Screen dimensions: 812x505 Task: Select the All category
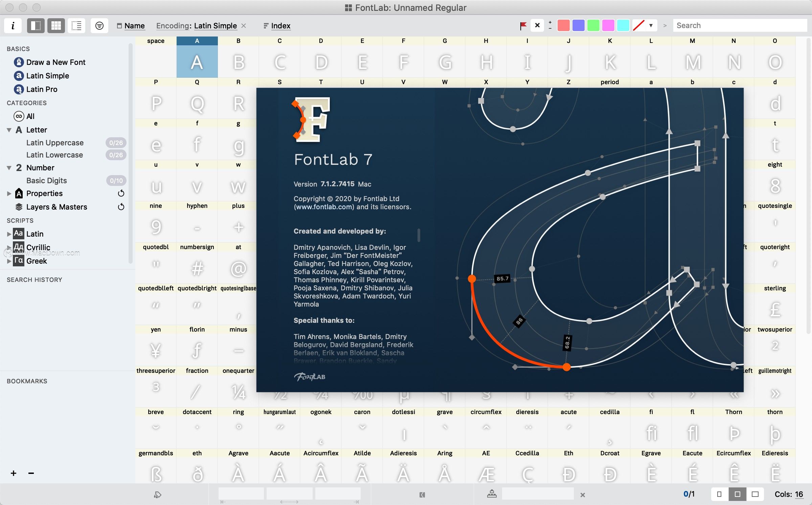(x=30, y=116)
